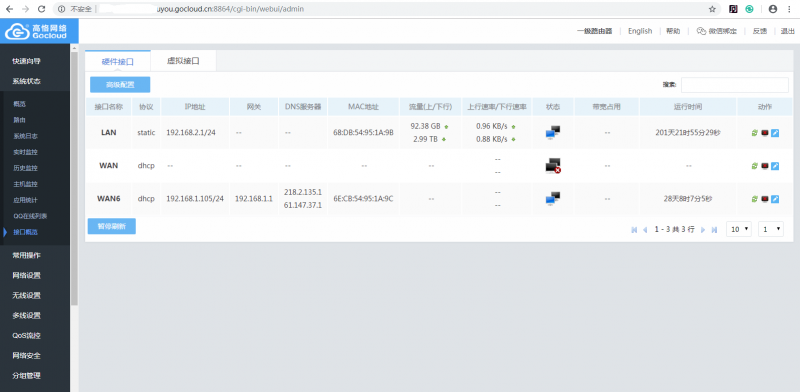Open 系统日志 in the sidebar
This screenshot has height=392, width=800.
26,136
